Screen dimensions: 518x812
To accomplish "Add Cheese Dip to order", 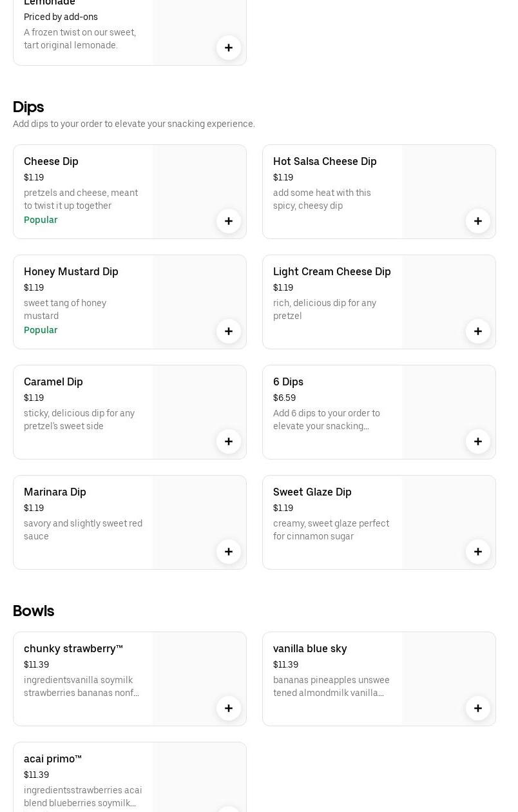I will pyautogui.click(x=229, y=221).
